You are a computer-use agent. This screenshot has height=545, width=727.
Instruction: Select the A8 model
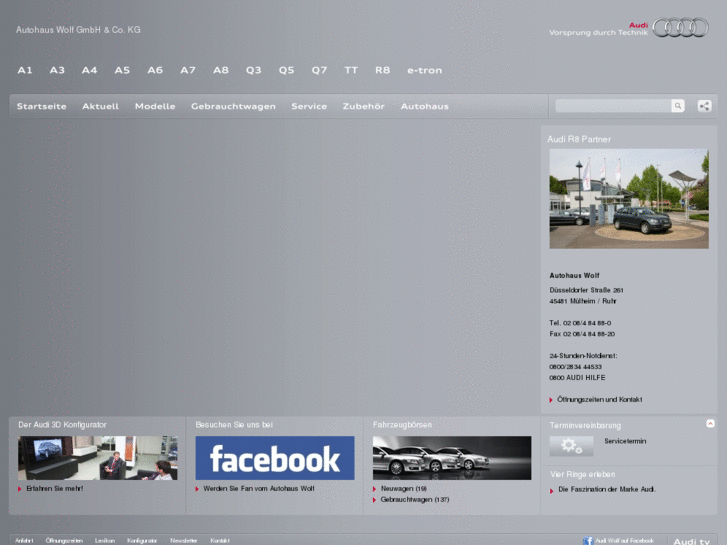click(221, 70)
